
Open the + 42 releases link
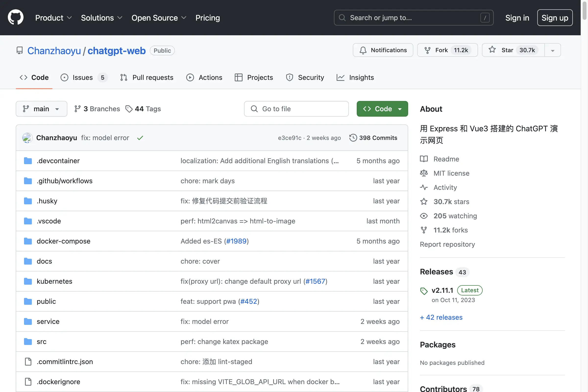[x=441, y=317]
